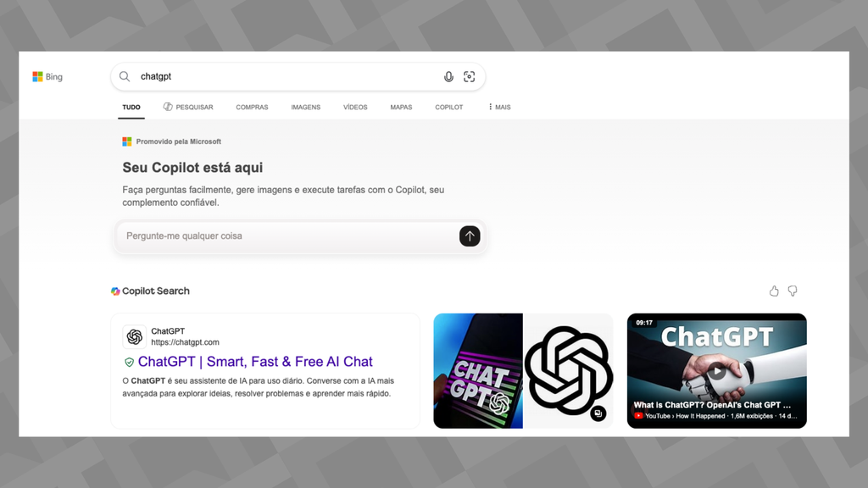
Task: Click the Copilot Search logo icon
Action: [x=115, y=291]
